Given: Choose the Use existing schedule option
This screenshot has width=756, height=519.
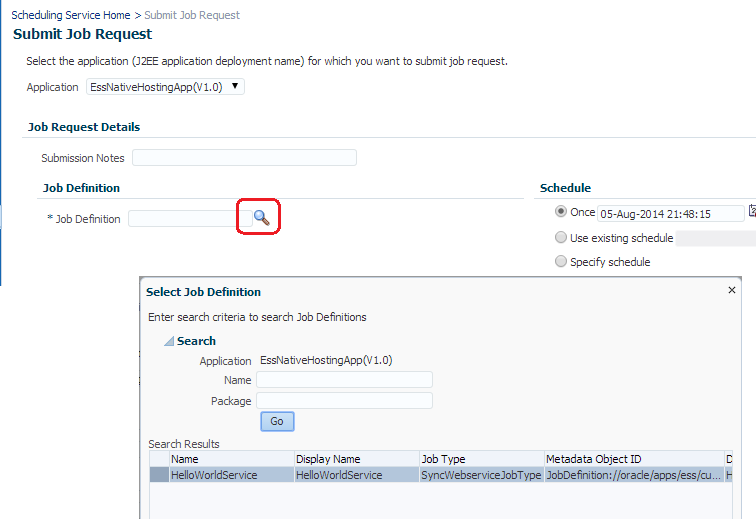Looking at the screenshot, I should click(x=561, y=238).
